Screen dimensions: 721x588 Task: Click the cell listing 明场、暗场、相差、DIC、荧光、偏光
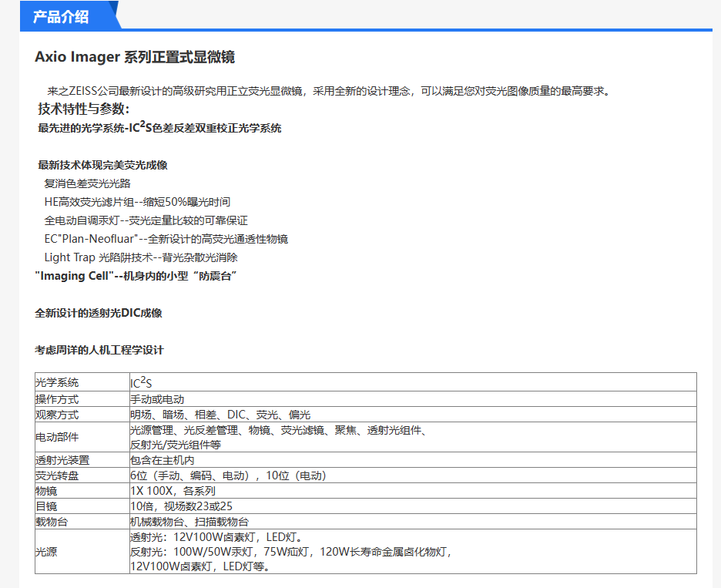click(x=413, y=415)
